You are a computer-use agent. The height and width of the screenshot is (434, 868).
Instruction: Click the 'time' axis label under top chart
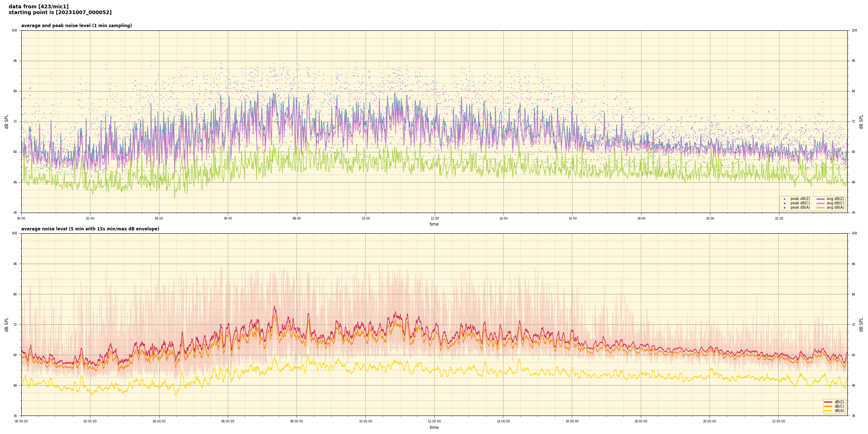point(434,224)
